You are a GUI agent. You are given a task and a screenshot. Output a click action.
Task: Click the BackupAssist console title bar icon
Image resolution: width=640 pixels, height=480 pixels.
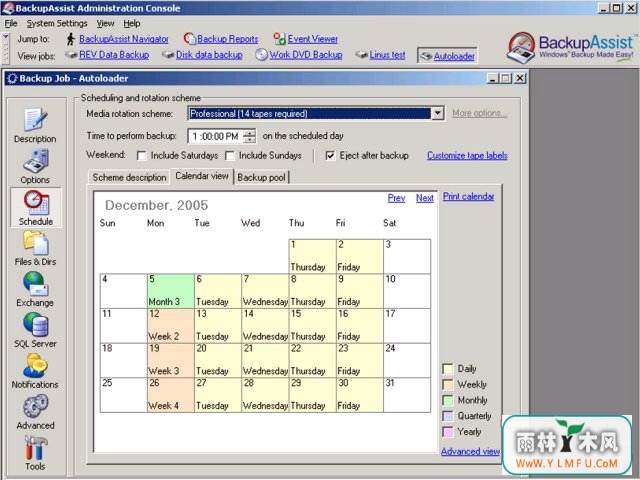7,8
